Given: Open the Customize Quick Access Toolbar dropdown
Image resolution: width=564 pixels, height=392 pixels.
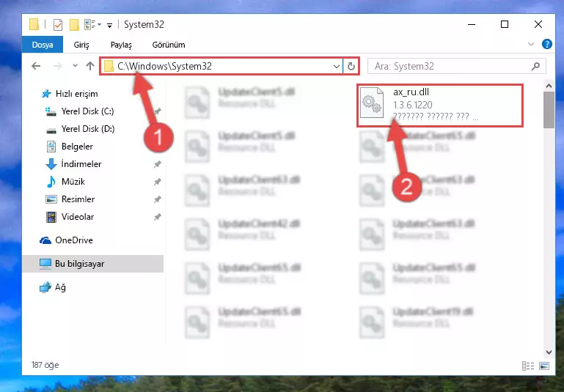Looking at the screenshot, I should tap(109, 25).
